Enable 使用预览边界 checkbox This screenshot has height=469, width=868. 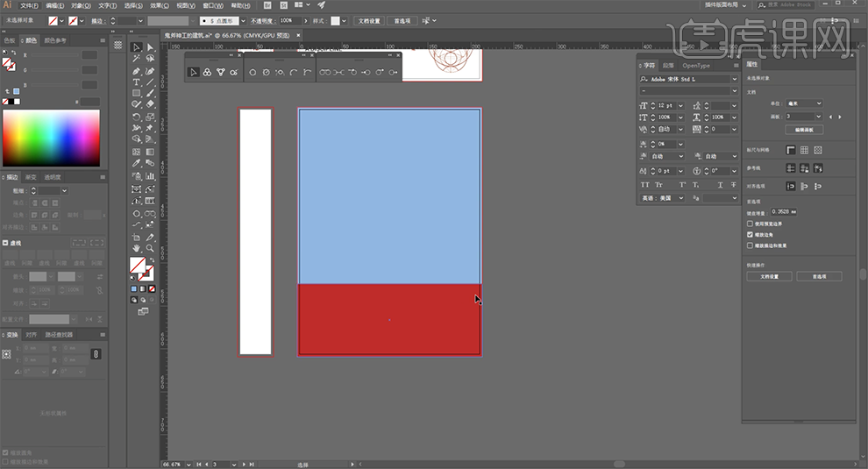coord(750,224)
